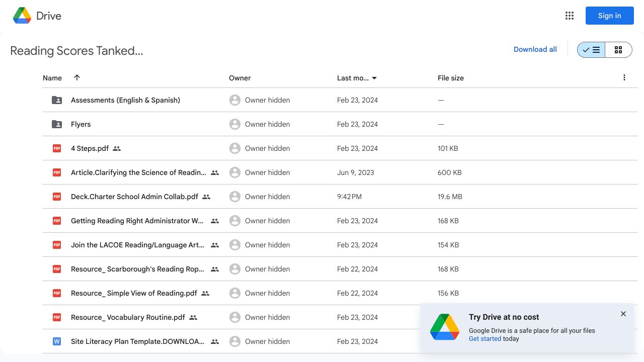Select the Join the LACOE Reading/Language Arts file

coord(138,245)
